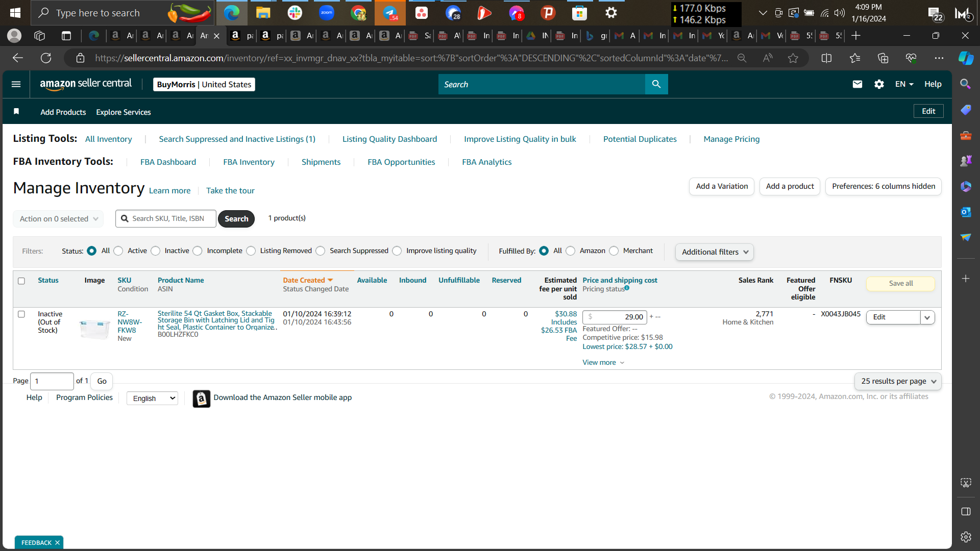Add page to favorites star icon
This screenshot has height=551, width=980.
(x=793, y=58)
